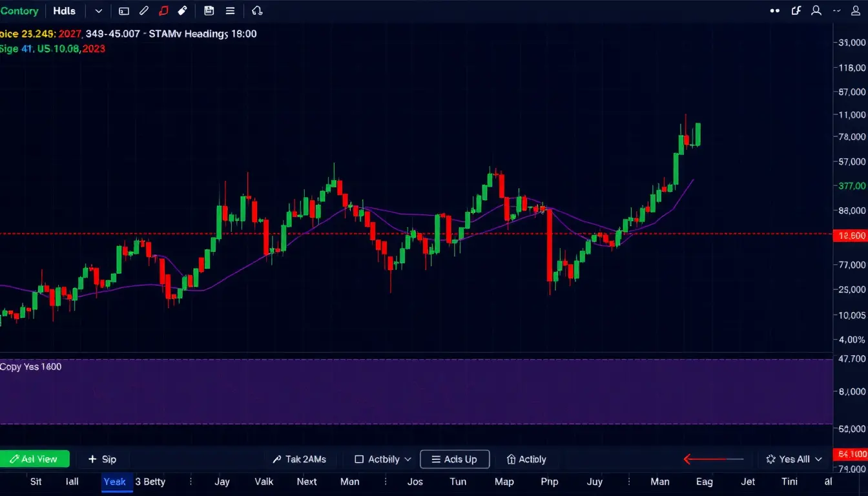This screenshot has height=496, width=868.
Task: Open the hamburger menu in the toolbar
Action: (x=230, y=10)
